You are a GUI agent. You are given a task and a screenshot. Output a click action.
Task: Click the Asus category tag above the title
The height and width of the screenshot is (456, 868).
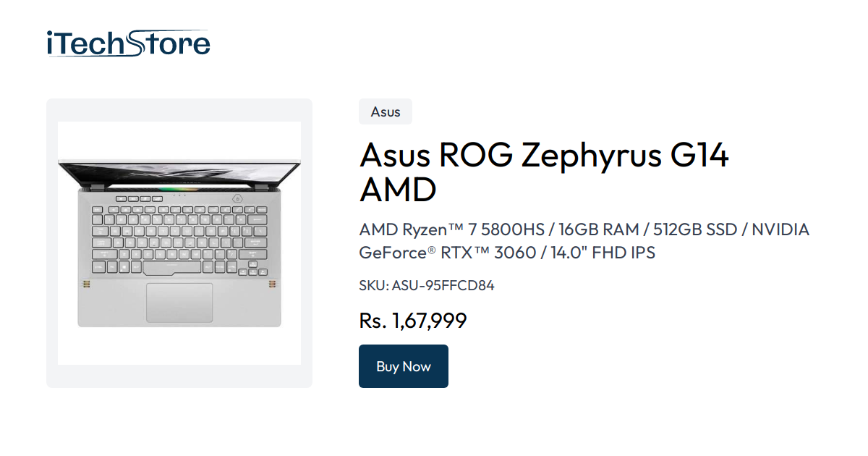pyautogui.click(x=385, y=111)
